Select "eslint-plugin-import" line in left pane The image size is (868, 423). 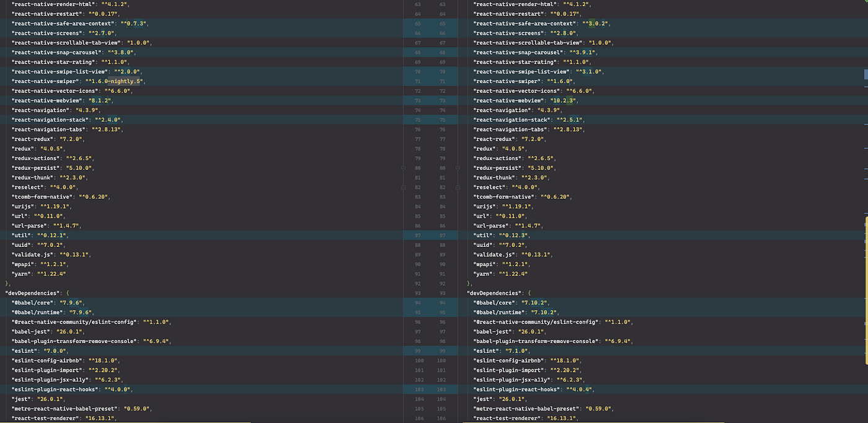pyautogui.click(x=67, y=370)
